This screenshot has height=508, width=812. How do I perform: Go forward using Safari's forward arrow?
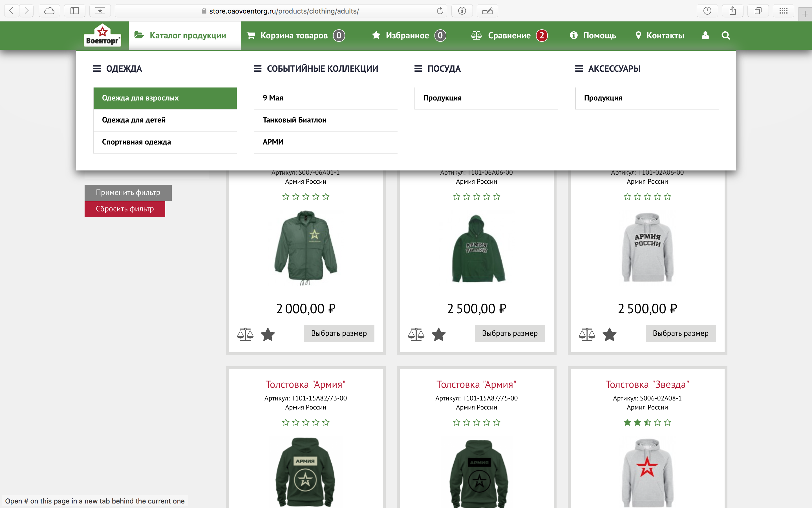click(x=27, y=11)
